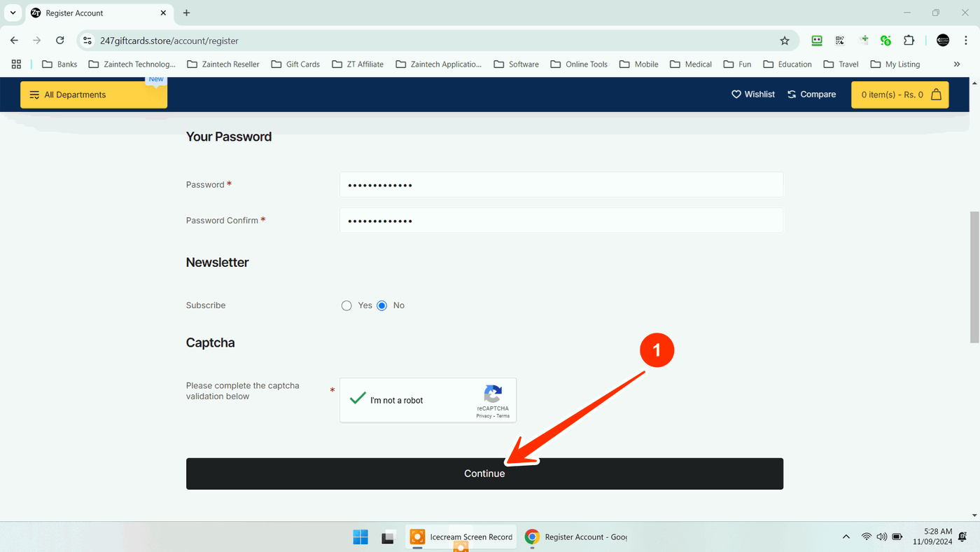
Task: Open the battery tray icon
Action: click(897, 537)
